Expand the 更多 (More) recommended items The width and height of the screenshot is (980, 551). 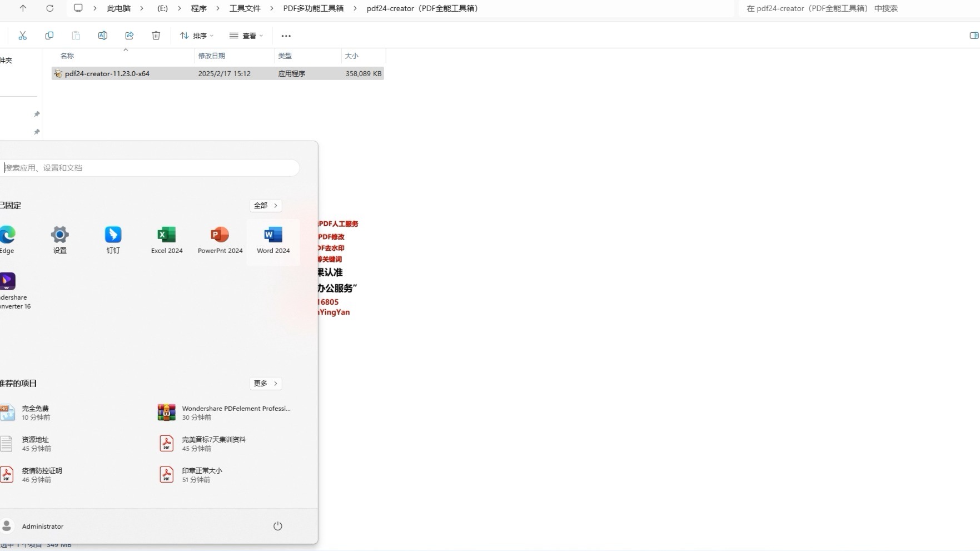[265, 383]
